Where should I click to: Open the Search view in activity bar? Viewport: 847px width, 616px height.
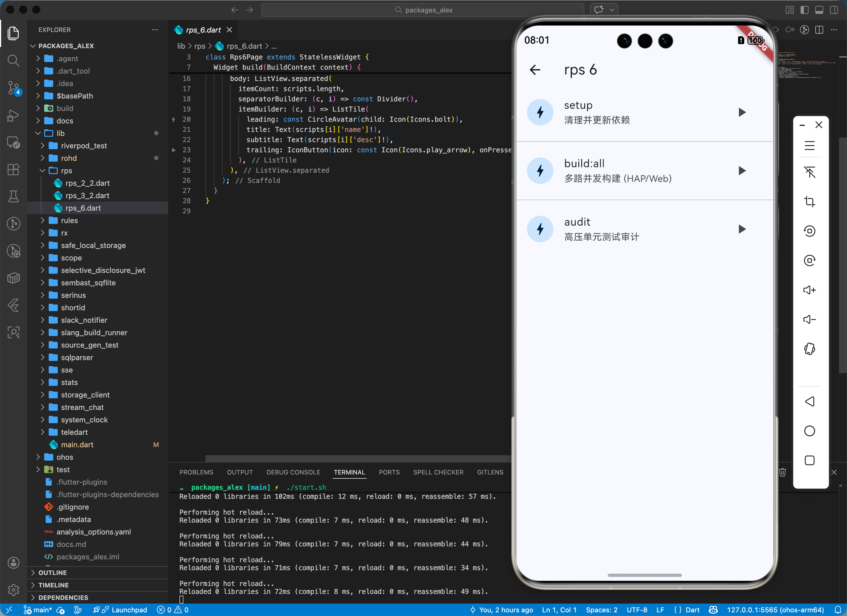(13, 60)
